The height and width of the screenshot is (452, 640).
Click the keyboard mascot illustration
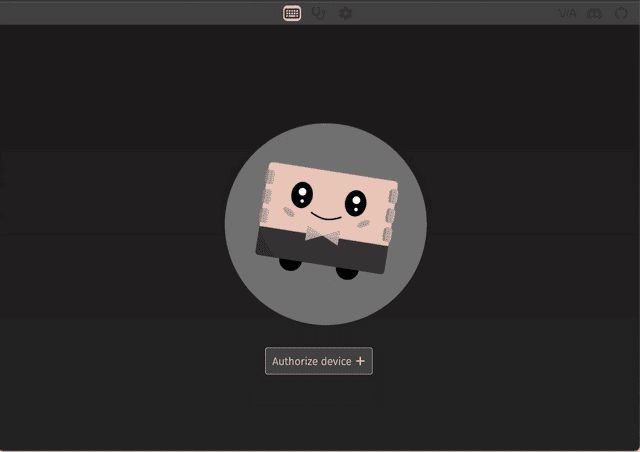point(326,224)
